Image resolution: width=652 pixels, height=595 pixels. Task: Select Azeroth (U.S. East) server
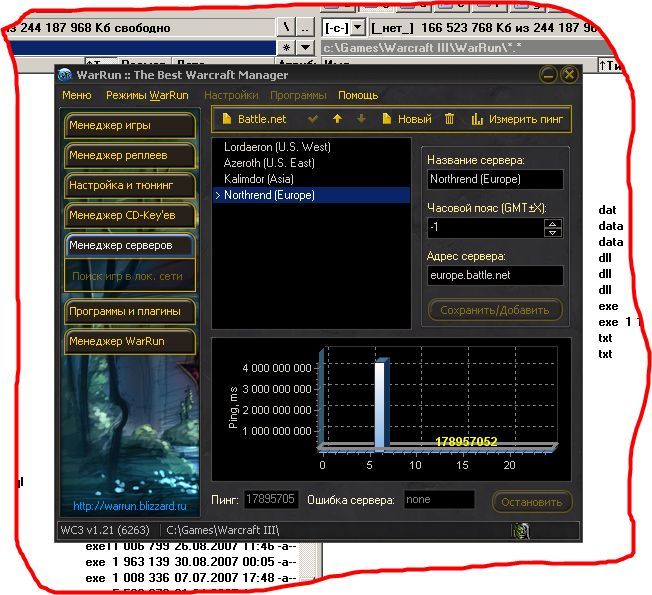[x=311, y=163]
